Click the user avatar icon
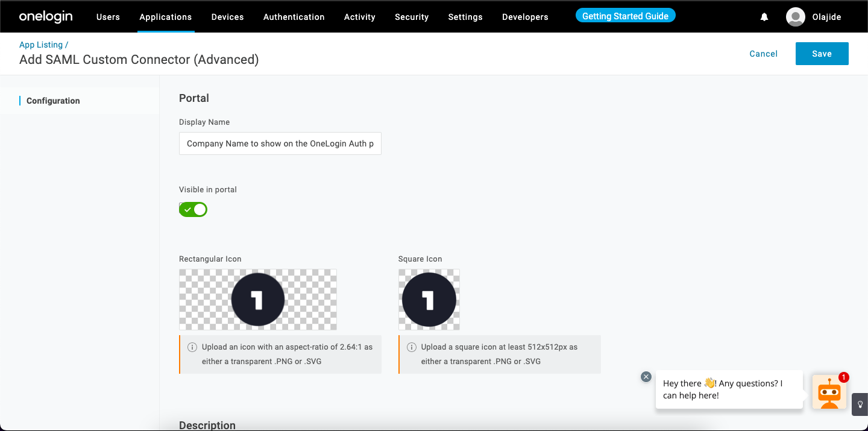868x431 pixels. [796, 17]
